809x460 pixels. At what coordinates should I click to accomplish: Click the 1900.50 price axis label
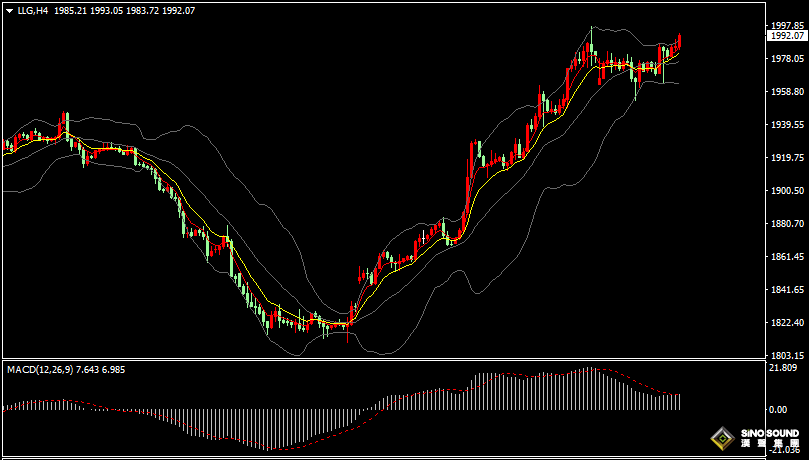[x=787, y=191]
